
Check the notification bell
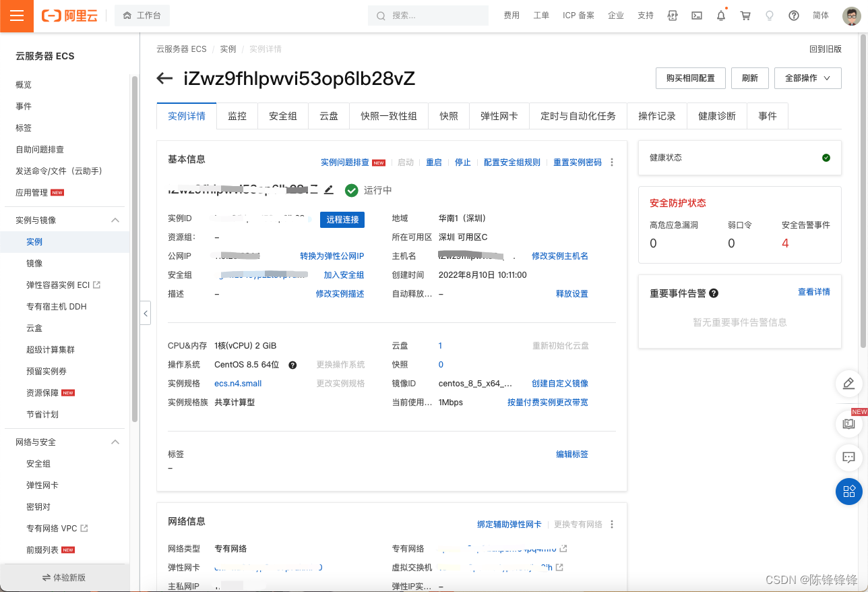(x=720, y=15)
